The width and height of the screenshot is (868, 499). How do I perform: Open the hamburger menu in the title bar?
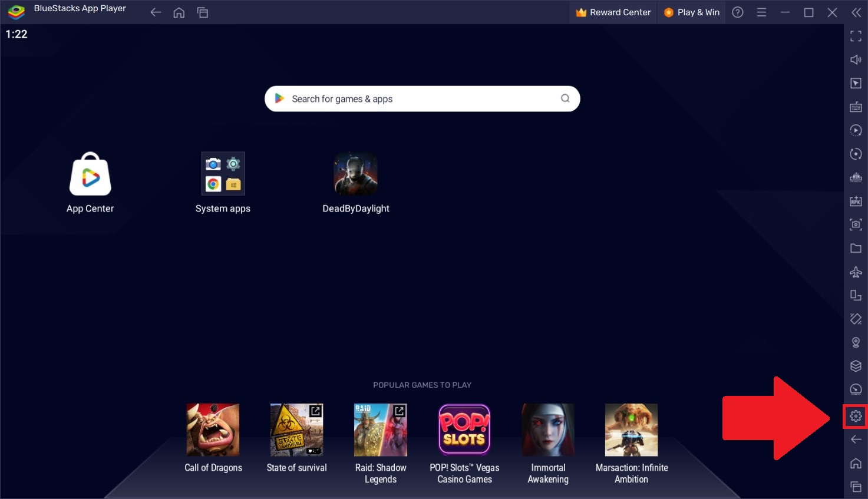click(761, 12)
